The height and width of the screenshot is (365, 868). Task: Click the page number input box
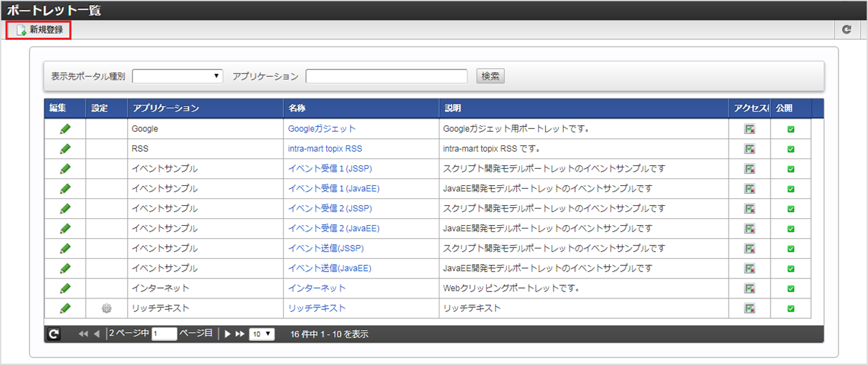pos(164,334)
